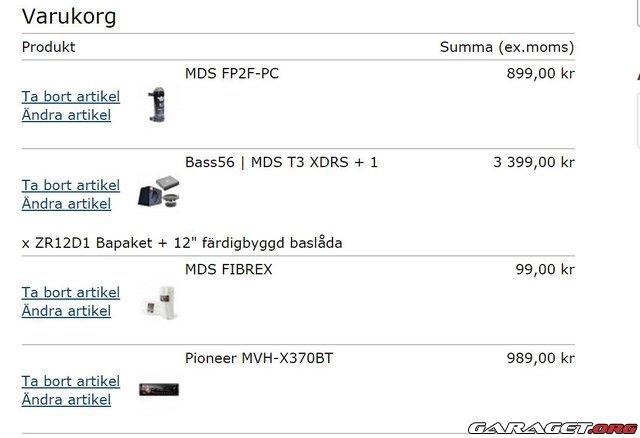Edit the Bass56 MDS T3 XDRS item
This screenshot has height=438, width=640.
coord(66,203)
